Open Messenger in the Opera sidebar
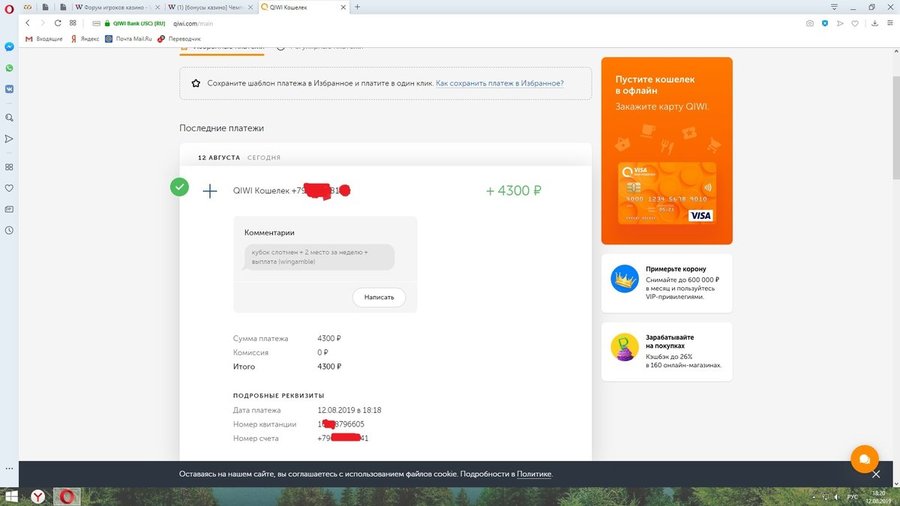The height and width of the screenshot is (506, 900). (x=9, y=47)
